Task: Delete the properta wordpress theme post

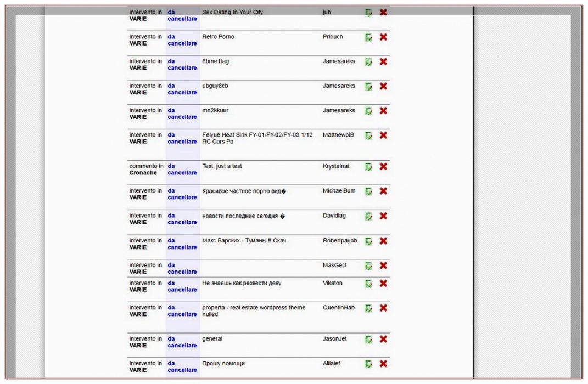Action: tap(383, 308)
